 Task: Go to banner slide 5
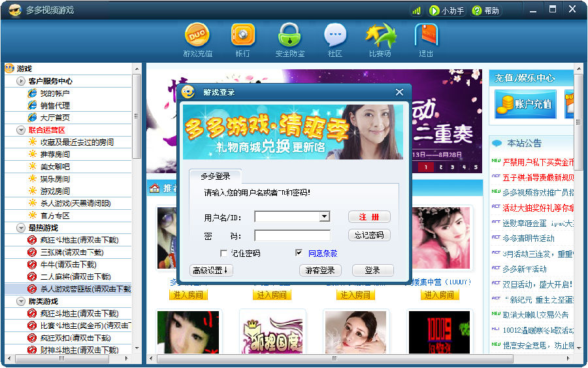click(476, 167)
